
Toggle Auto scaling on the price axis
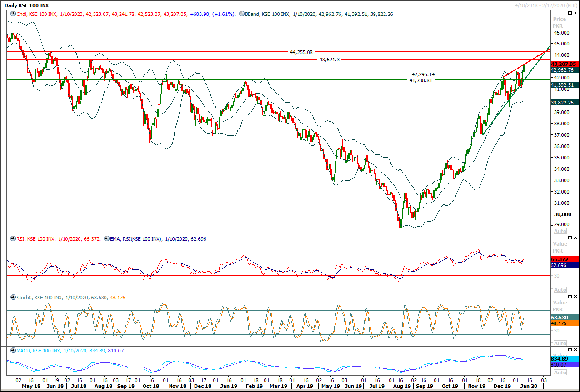[x=560, y=231]
